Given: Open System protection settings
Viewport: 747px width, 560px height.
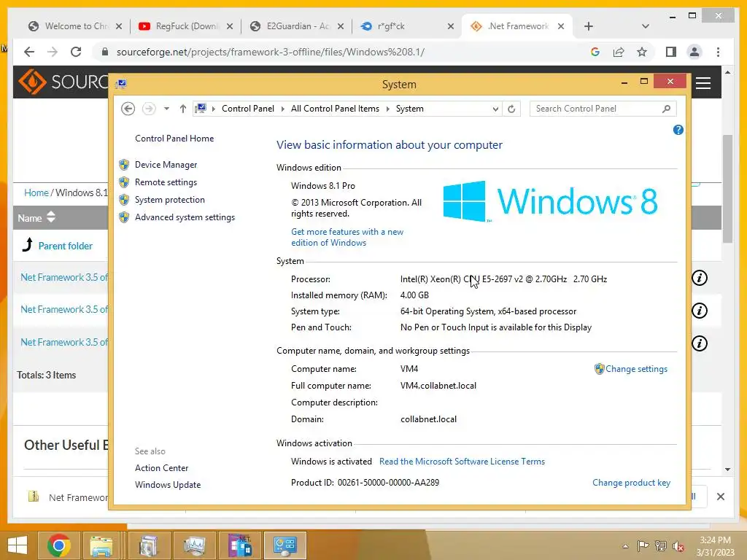Looking at the screenshot, I should click(x=169, y=200).
